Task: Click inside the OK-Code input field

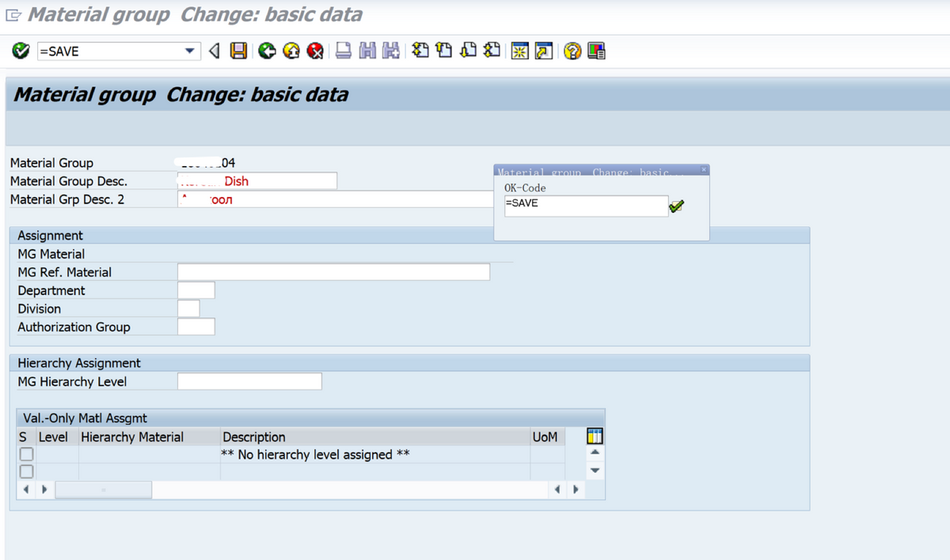Action: 586,206
